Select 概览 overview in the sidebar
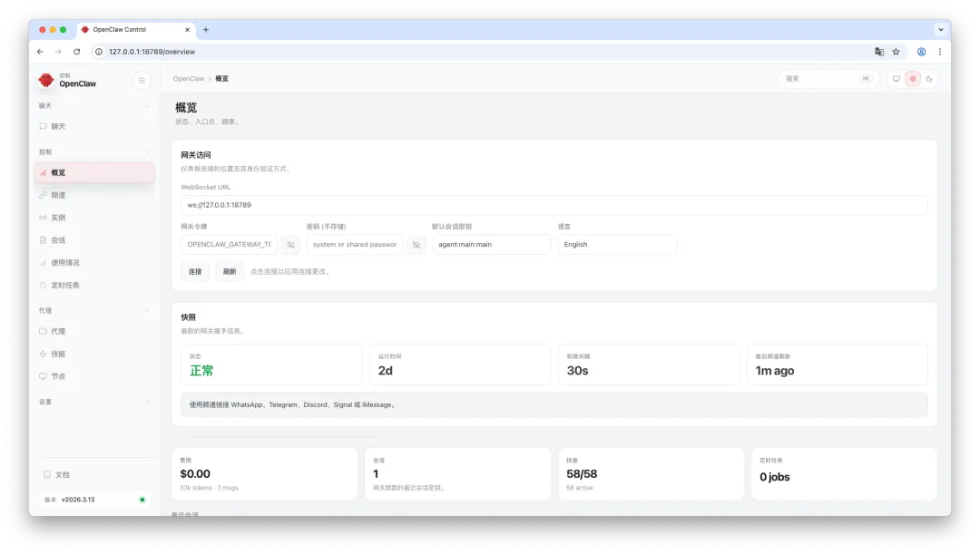 point(93,172)
